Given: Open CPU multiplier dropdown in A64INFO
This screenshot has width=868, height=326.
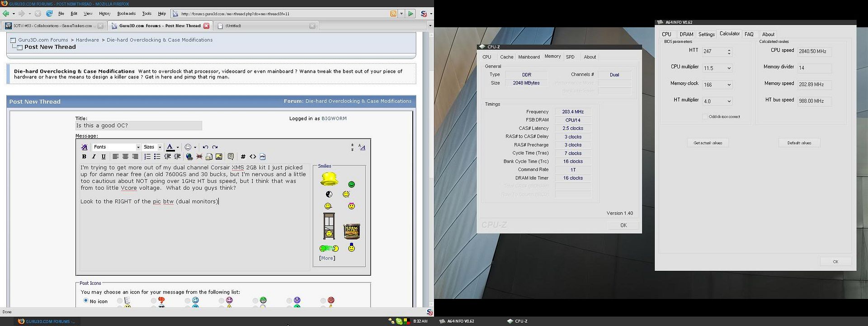Looking at the screenshot, I should coord(729,68).
